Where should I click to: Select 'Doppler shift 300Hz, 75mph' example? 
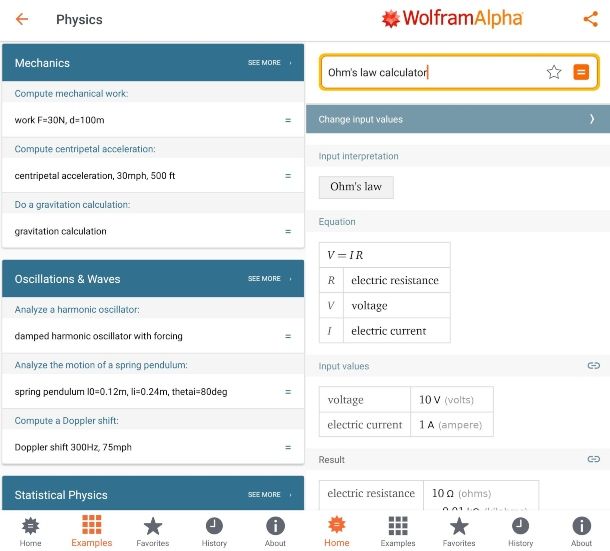[153, 447]
